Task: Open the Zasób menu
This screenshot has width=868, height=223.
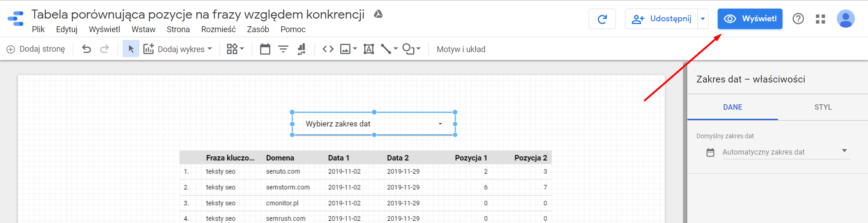Action: (x=258, y=29)
